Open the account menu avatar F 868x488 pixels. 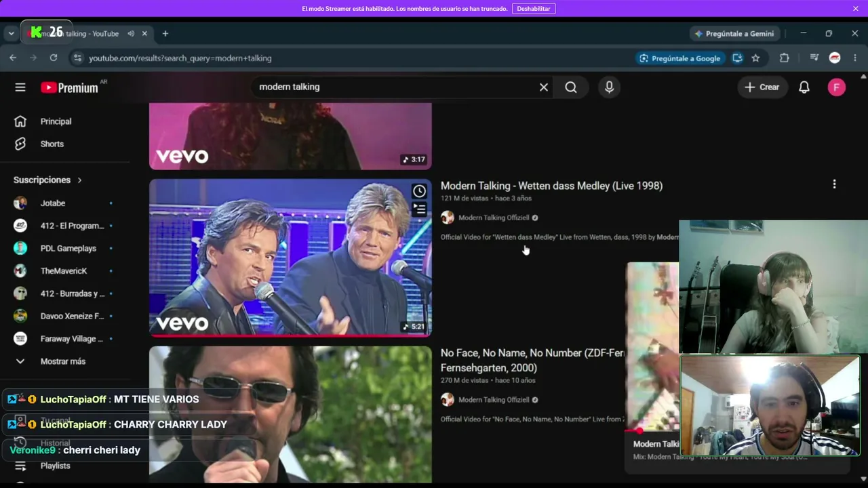[x=837, y=87]
